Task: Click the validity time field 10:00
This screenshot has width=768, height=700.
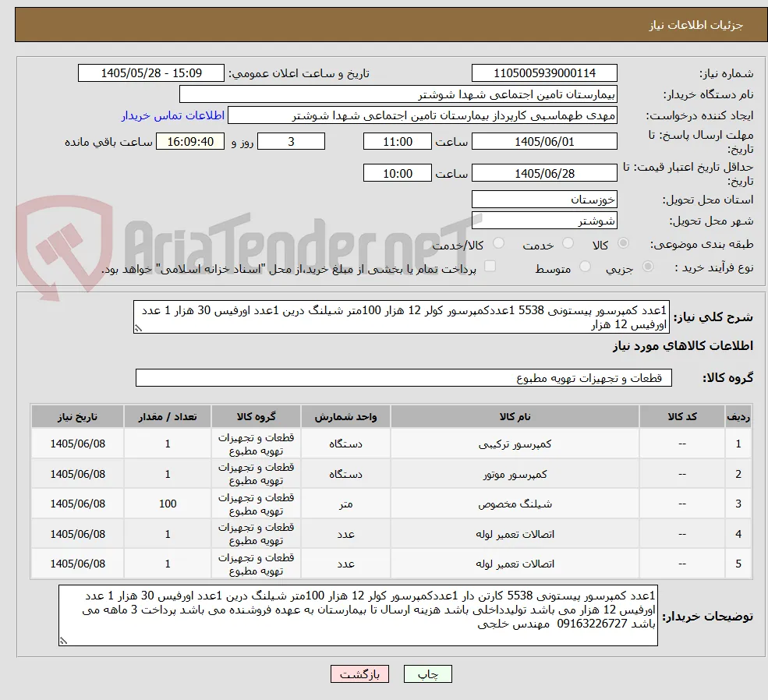Action: [x=397, y=173]
